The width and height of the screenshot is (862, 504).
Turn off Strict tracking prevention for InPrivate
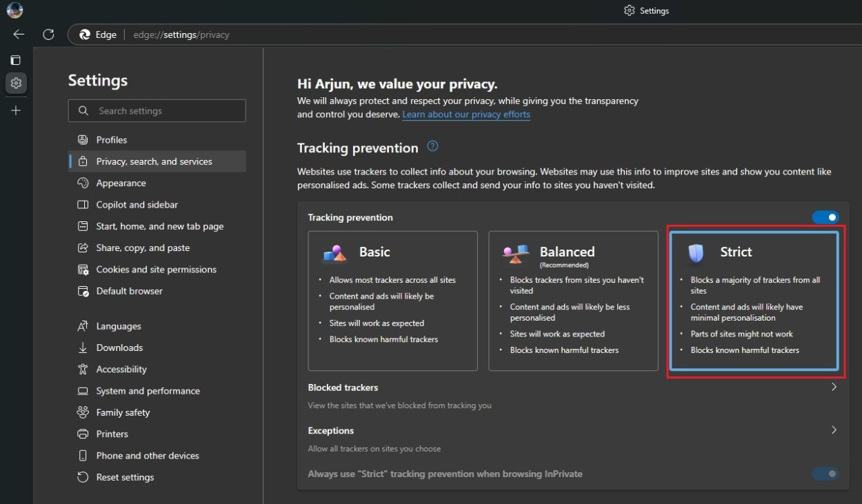coord(825,474)
